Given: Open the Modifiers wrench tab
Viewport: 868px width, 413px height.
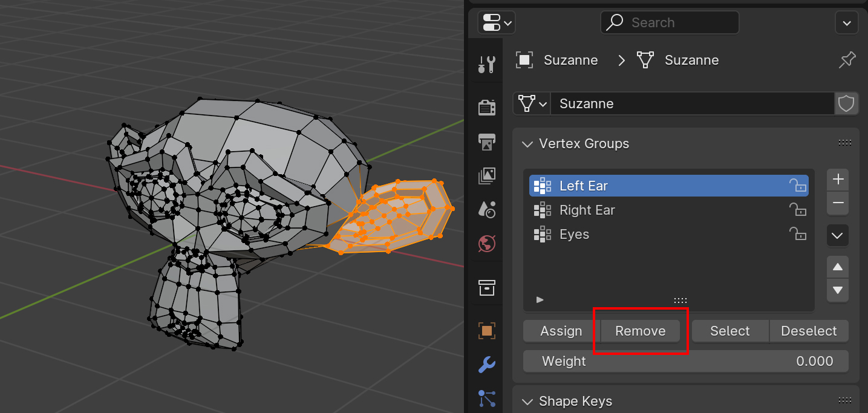Looking at the screenshot, I should pos(486,365).
